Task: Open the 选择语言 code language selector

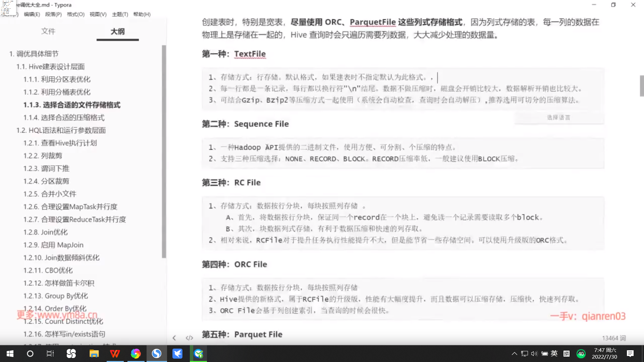Action: pos(558,117)
